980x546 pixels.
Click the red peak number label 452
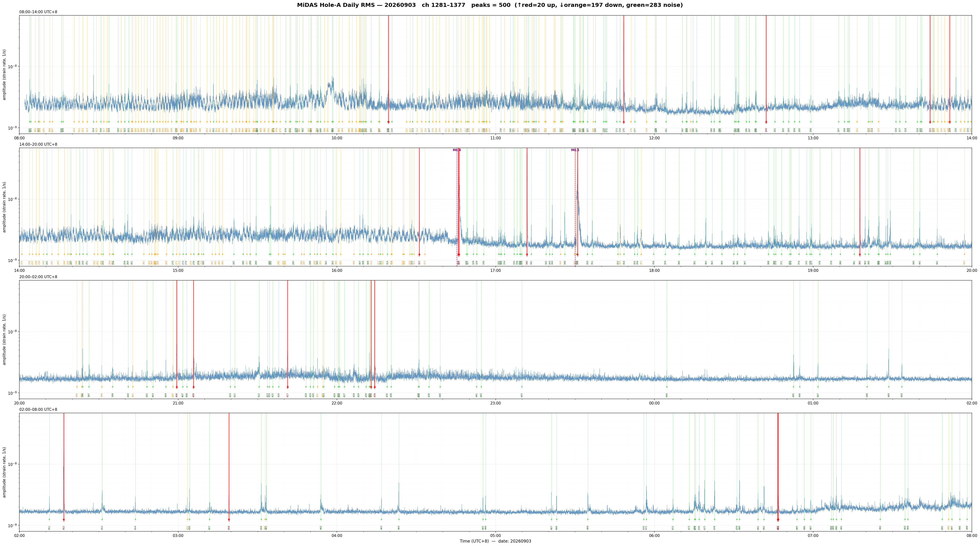click(x=64, y=528)
